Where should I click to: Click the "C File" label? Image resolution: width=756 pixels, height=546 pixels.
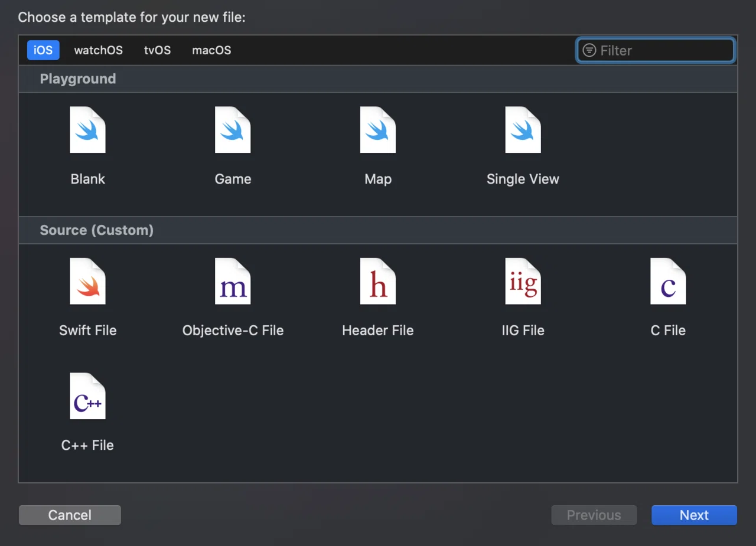668,330
